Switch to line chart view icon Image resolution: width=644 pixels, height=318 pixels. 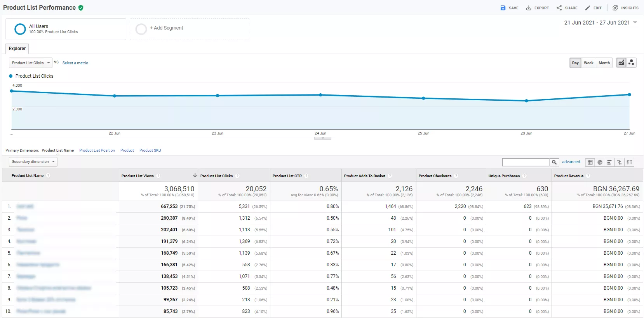[621, 63]
